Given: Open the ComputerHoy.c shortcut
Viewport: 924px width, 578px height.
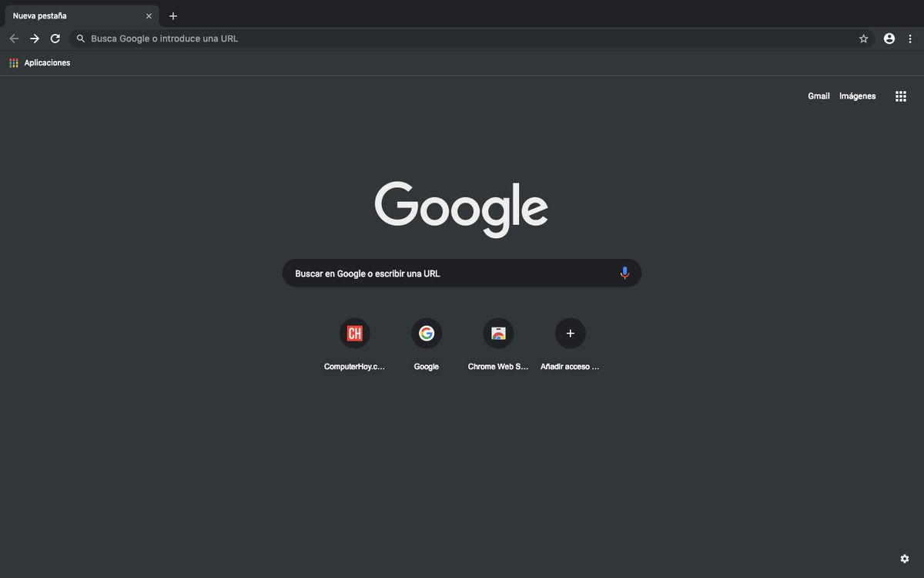Looking at the screenshot, I should (x=354, y=334).
